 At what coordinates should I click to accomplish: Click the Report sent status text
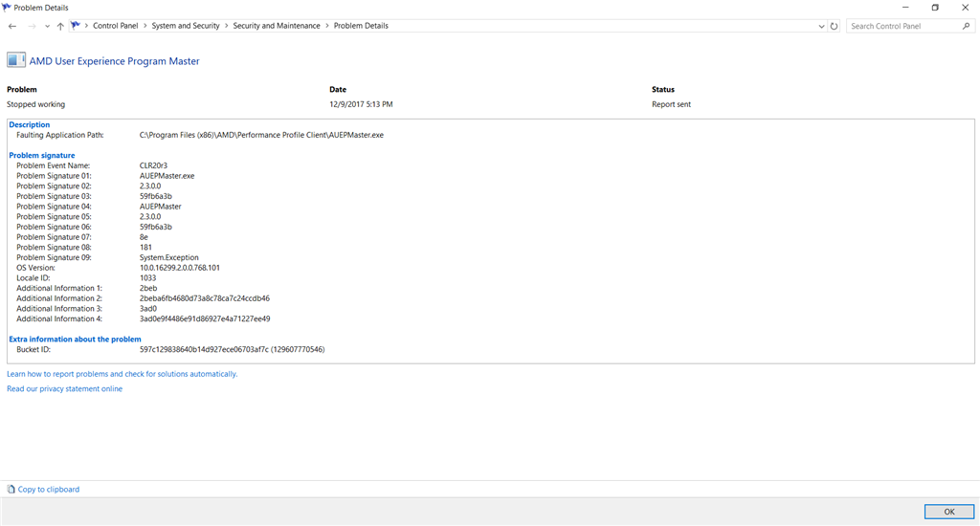(671, 104)
